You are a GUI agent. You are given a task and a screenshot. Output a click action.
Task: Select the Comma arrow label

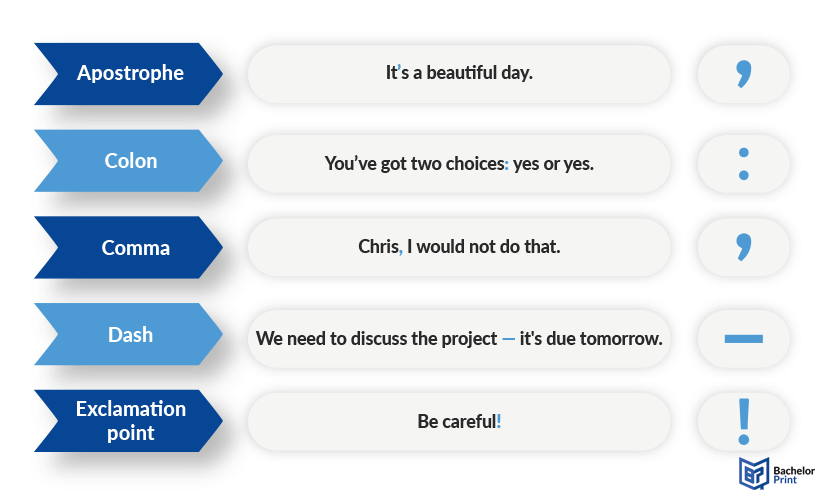128,247
